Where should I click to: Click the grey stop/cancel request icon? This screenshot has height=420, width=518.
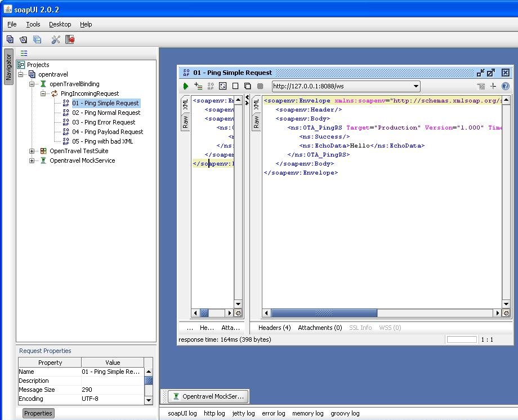click(260, 86)
